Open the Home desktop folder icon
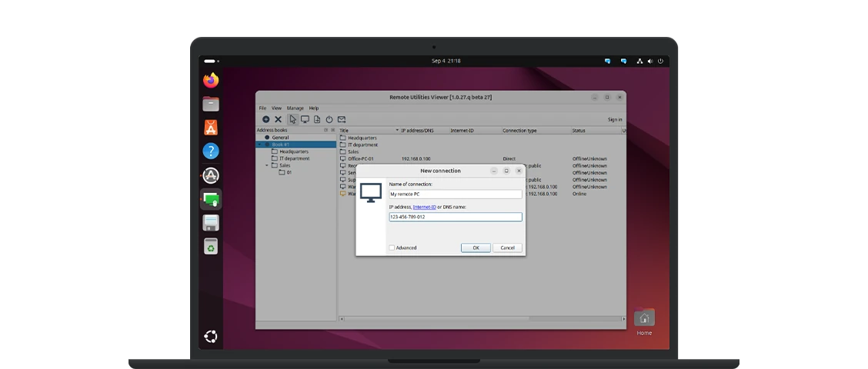The image size is (868, 369). point(644,318)
